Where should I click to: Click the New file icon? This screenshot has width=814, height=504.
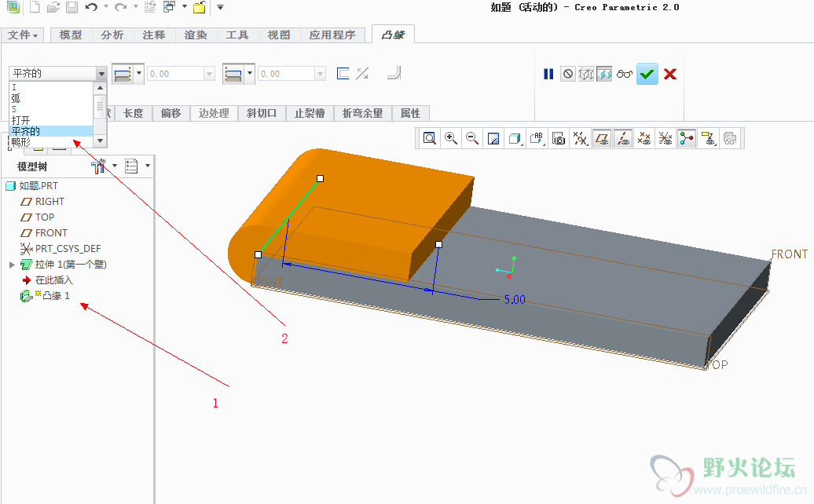click(35, 7)
